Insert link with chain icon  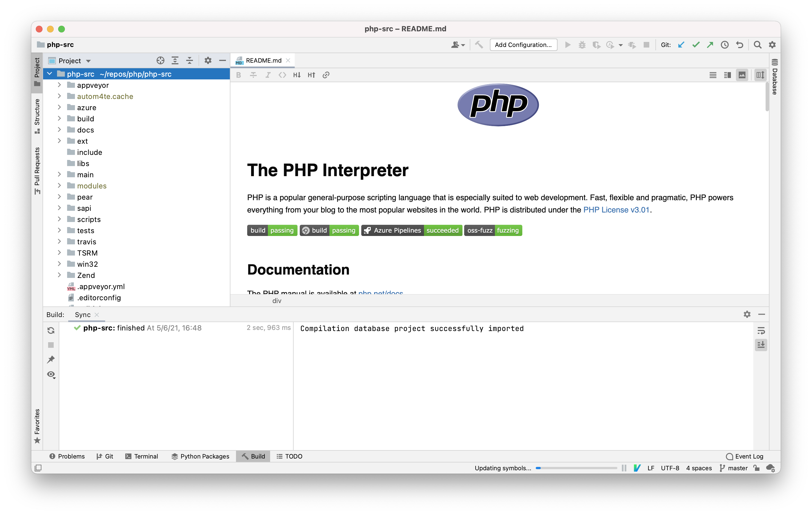point(326,75)
